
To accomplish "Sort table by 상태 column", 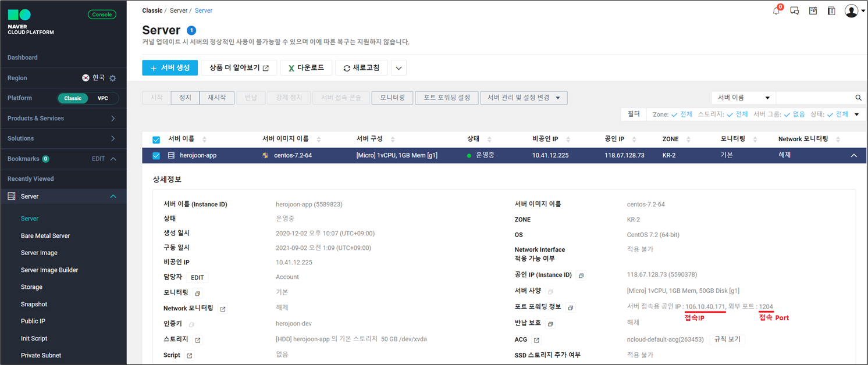I will 489,139.
